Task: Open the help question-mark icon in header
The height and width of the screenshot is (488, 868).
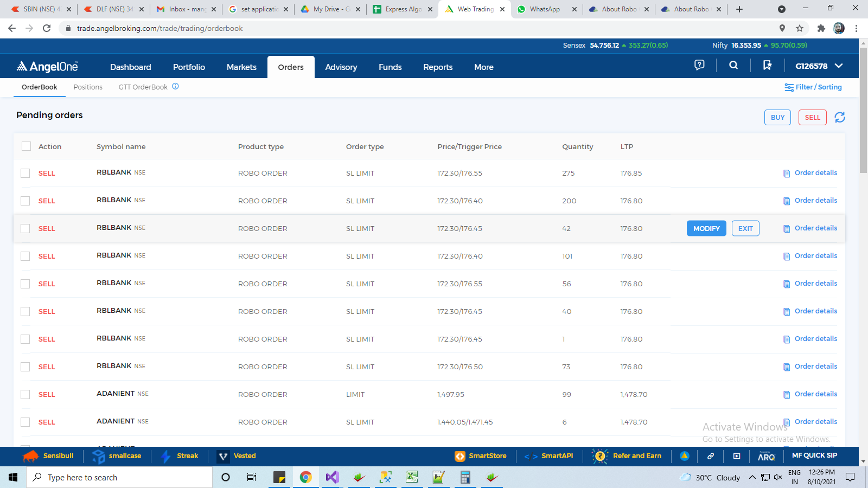Action: [x=699, y=65]
